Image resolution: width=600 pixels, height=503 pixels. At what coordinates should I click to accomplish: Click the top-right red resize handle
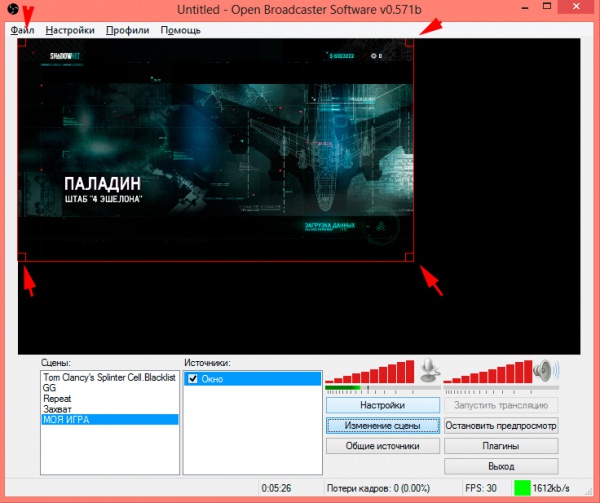(410, 43)
